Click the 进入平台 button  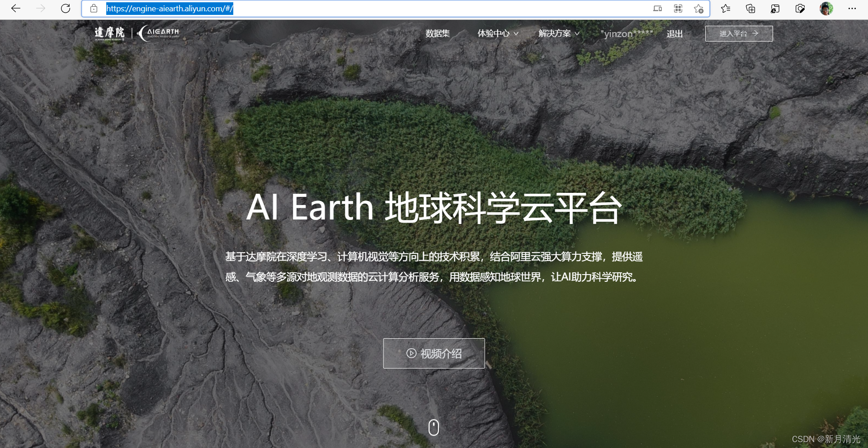(739, 33)
